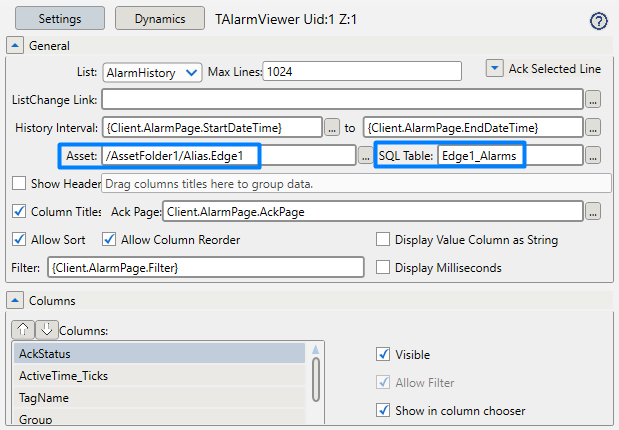Screen dimensions: 619x430
Task: Move selected column up with arrow
Action: coord(23,329)
